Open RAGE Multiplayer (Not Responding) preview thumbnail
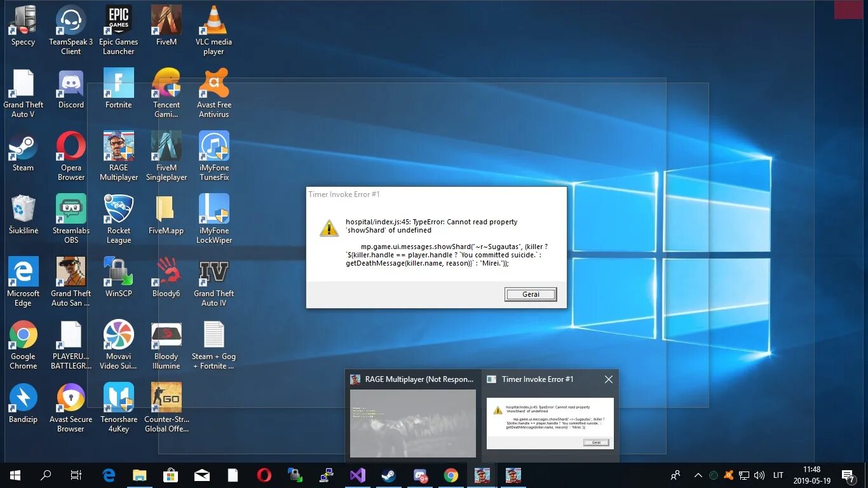 413,423
